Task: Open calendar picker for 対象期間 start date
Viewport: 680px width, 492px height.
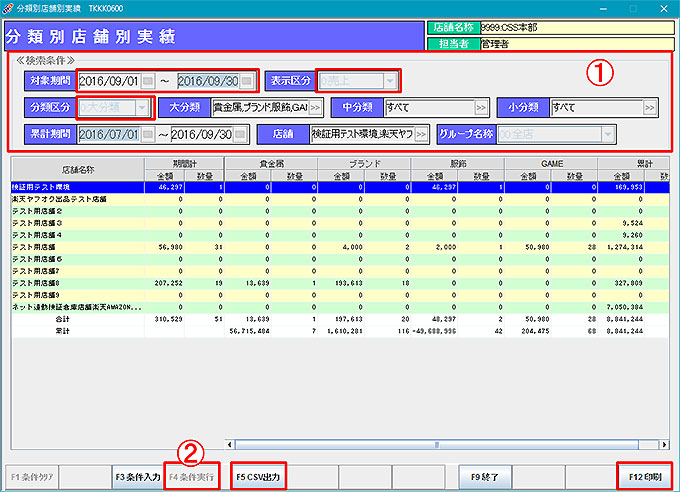Action: pyautogui.click(x=150, y=81)
